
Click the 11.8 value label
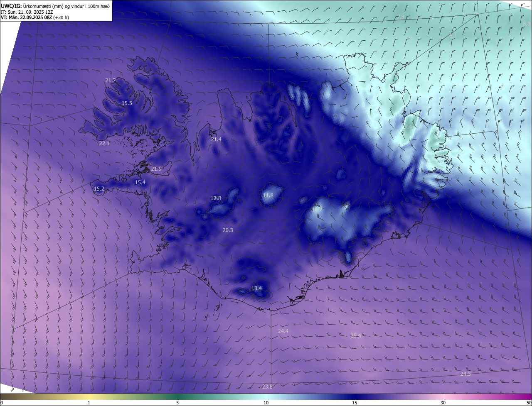click(268, 195)
